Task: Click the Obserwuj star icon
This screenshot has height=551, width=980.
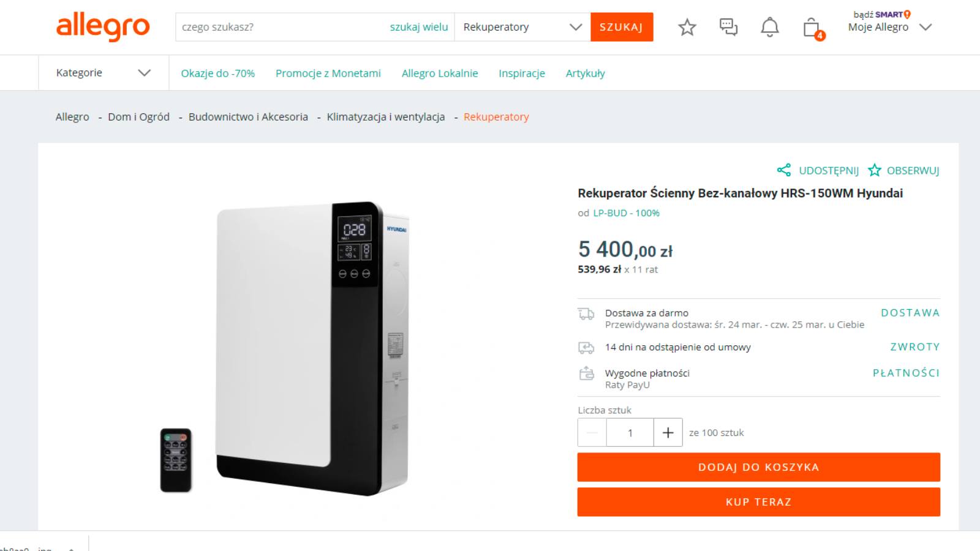Action: pos(875,170)
